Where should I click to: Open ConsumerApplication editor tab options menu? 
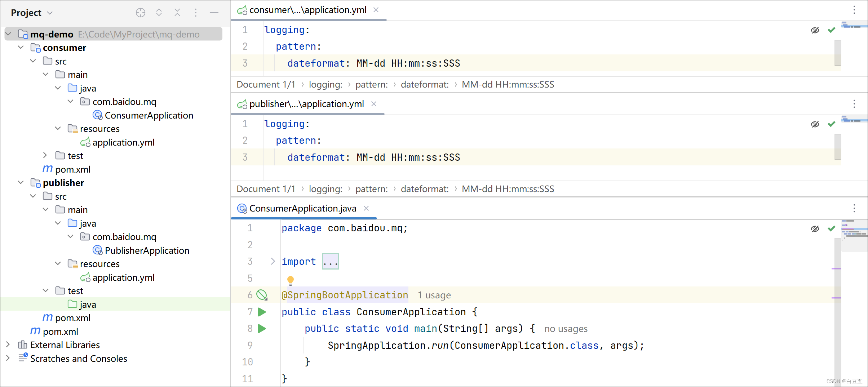point(854,208)
